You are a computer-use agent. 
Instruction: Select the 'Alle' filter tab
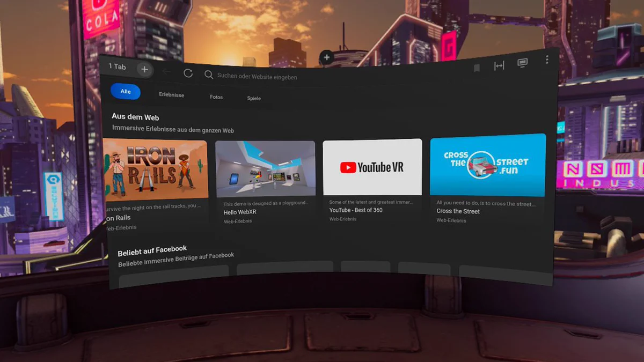click(x=126, y=92)
